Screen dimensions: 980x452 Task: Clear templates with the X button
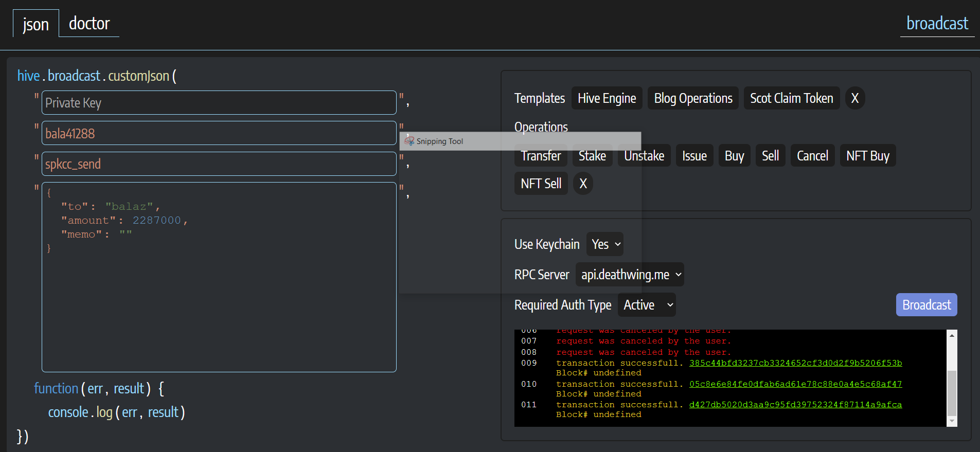coord(854,98)
